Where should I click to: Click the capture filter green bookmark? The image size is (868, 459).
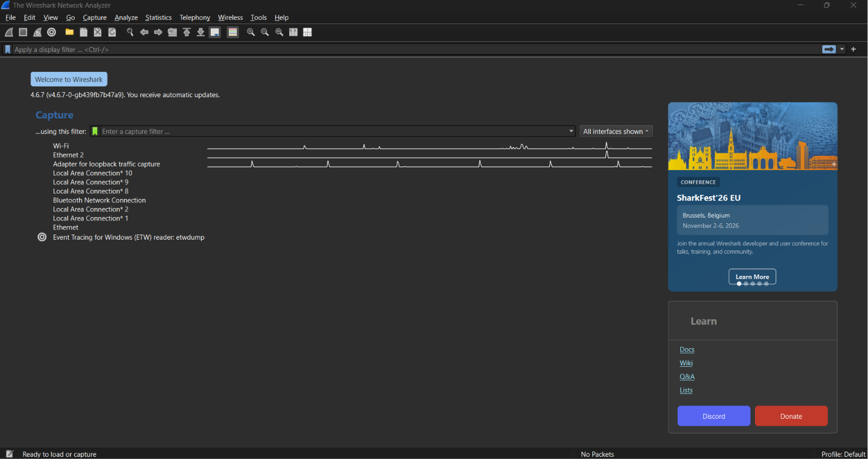(x=95, y=131)
